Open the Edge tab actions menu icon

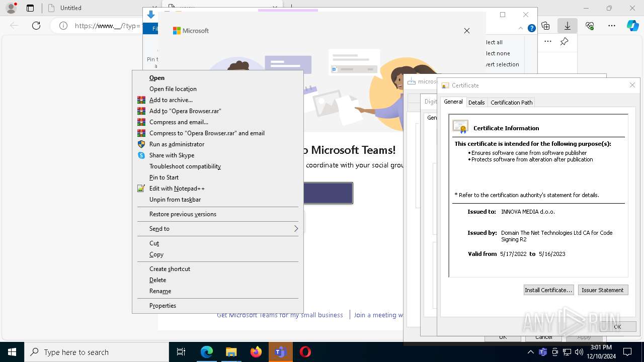(30, 8)
